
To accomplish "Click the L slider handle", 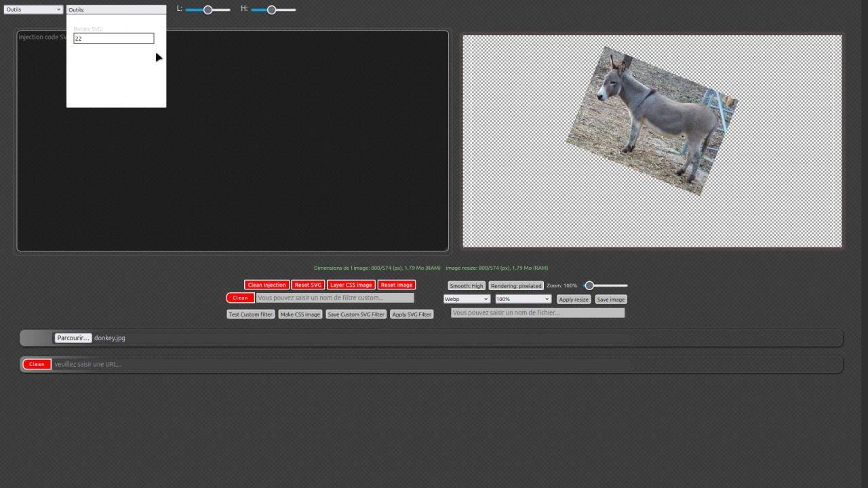I will pyautogui.click(x=208, y=9).
